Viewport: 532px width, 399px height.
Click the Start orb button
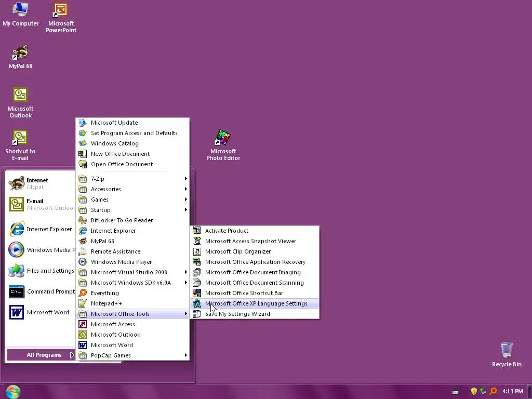(x=13, y=392)
